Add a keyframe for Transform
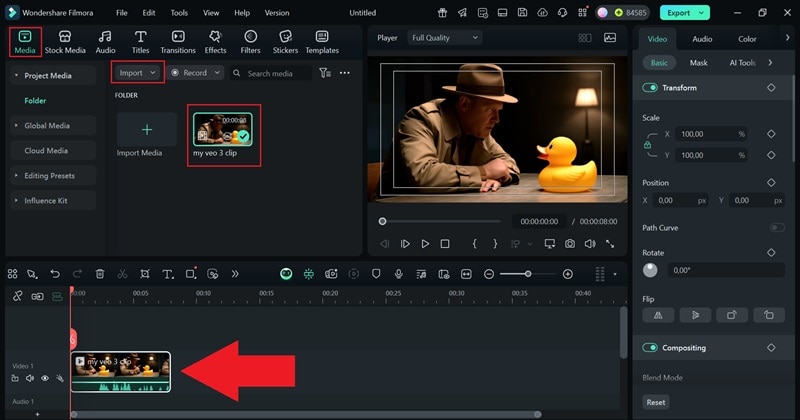Screen dimensions: 800x420 [771, 88]
